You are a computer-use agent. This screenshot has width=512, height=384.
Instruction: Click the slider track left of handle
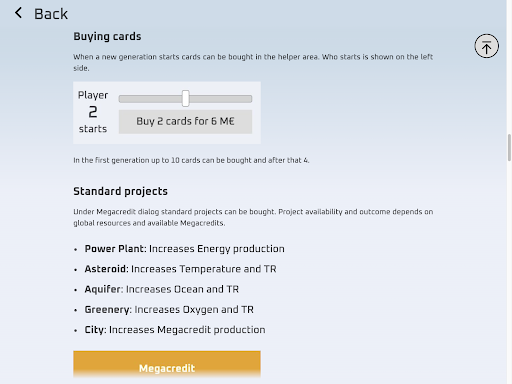pyautogui.click(x=150, y=99)
